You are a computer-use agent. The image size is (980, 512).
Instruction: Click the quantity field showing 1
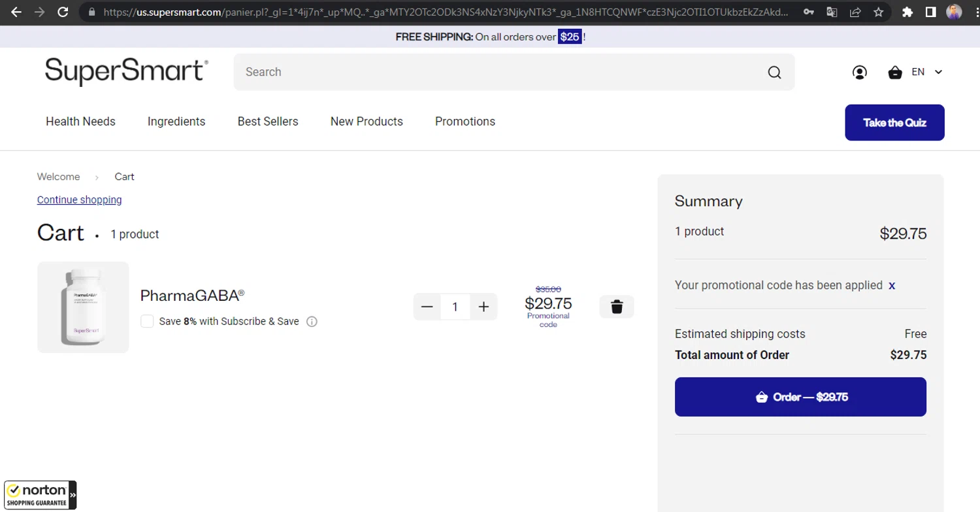455,307
